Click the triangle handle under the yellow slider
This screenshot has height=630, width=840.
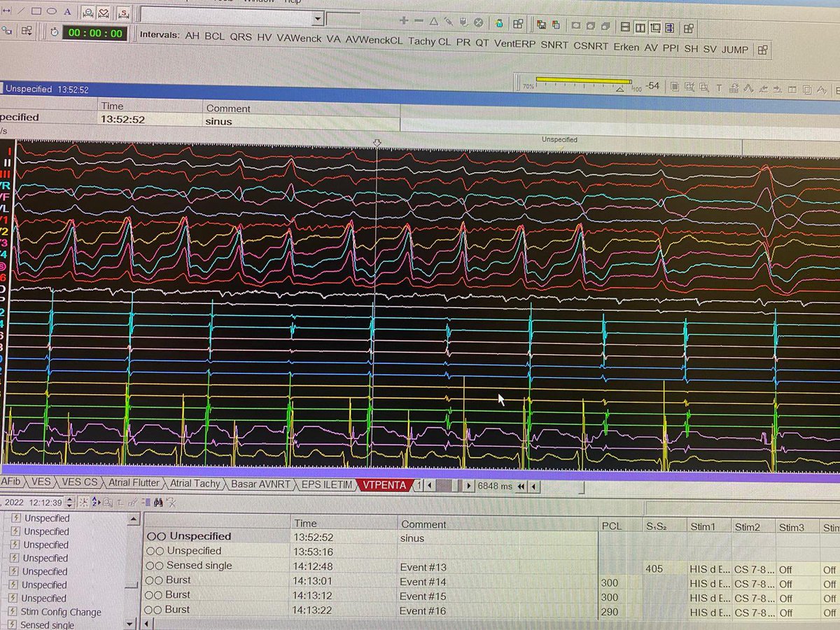click(x=619, y=90)
